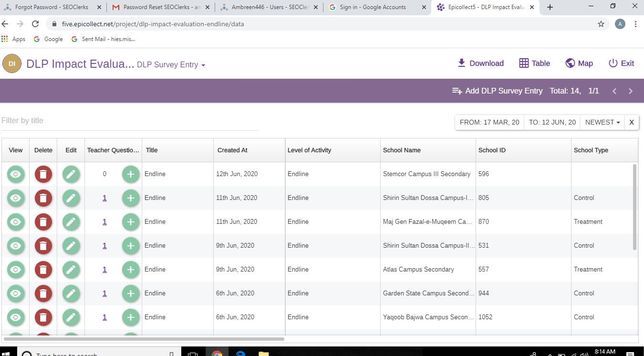
Task: Open questionnaire count link for school ID 870
Action: pyautogui.click(x=104, y=222)
